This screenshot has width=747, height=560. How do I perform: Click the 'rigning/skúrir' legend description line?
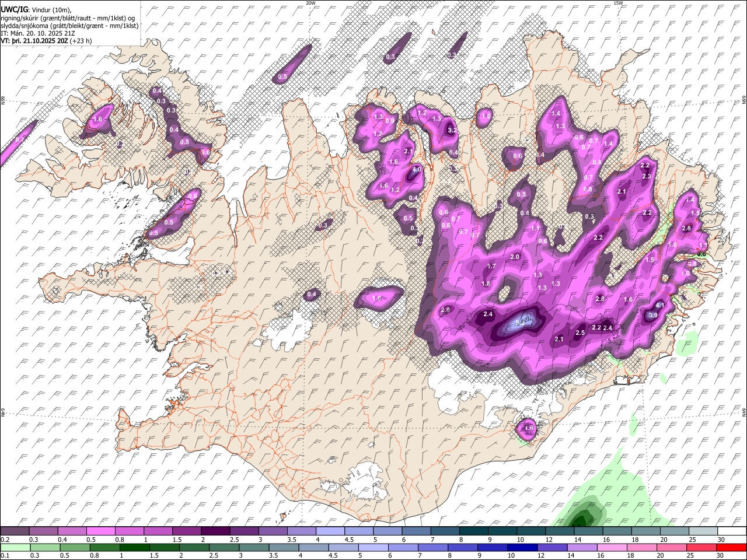click(68, 18)
